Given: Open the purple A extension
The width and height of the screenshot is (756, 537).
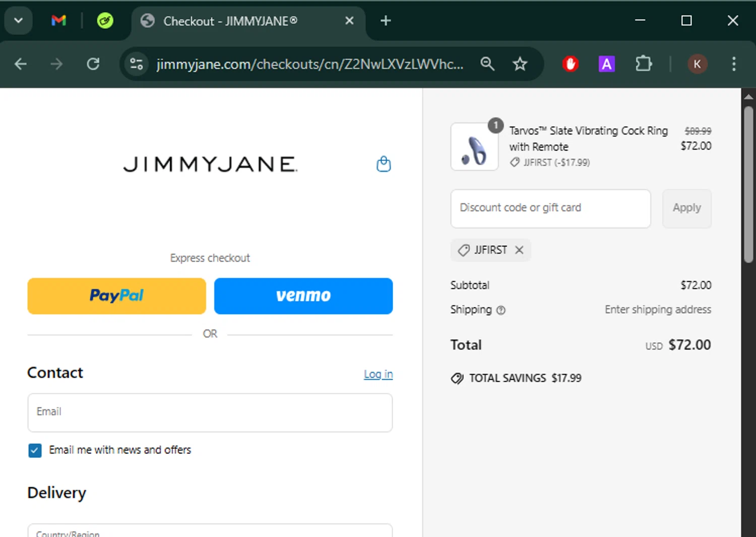Looking at the screenshot, I should point(606,64).
